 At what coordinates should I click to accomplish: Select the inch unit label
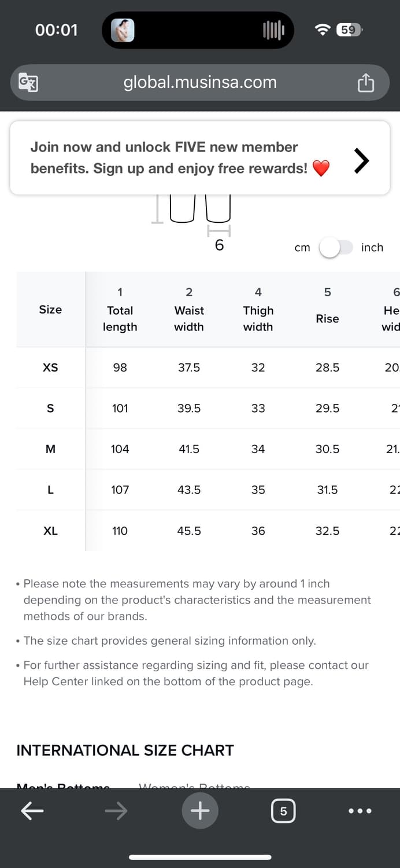tap(372, 248)
